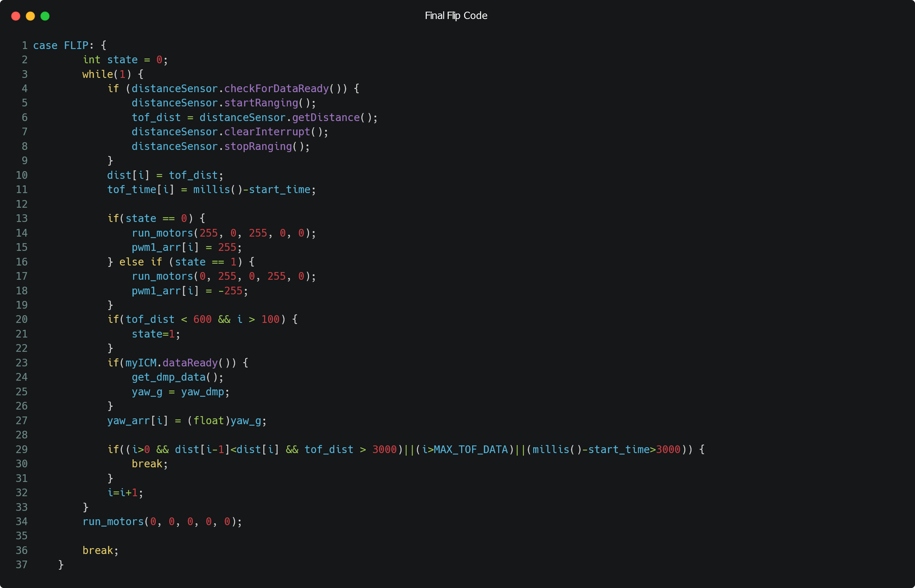Click the closing brace on line 37
915x588 pixels.
click(x=61, y=565)
